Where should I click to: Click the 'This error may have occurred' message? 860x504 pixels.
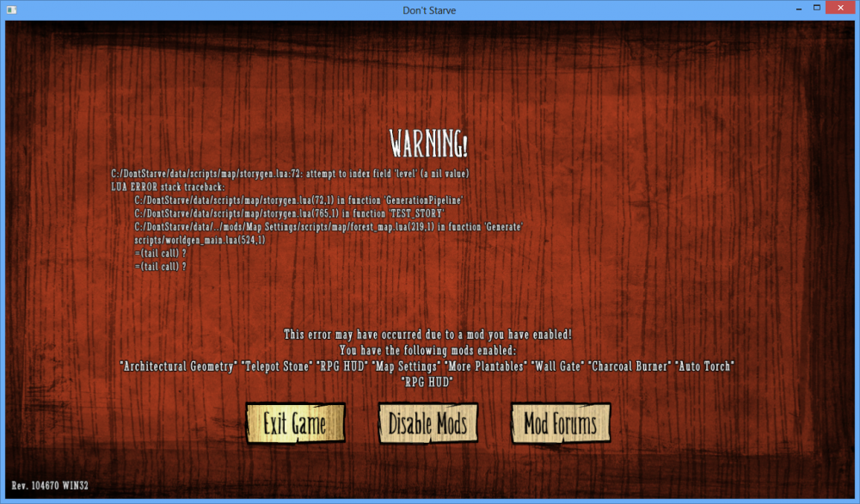pos(427,335)
